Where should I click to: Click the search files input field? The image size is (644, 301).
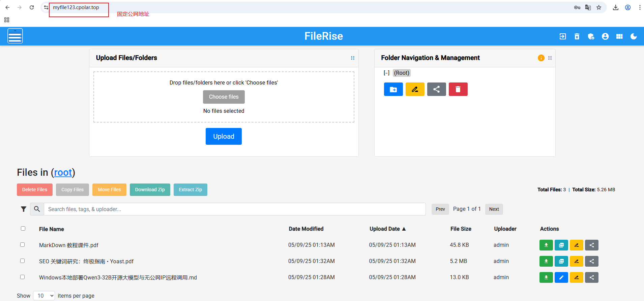[x=234, y=209]
